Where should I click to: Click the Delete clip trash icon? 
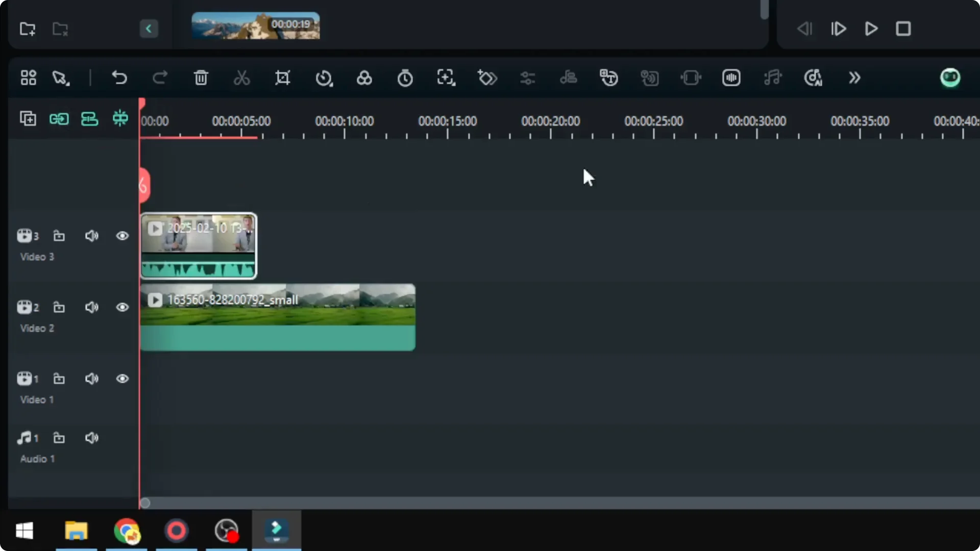click(201, 78)
